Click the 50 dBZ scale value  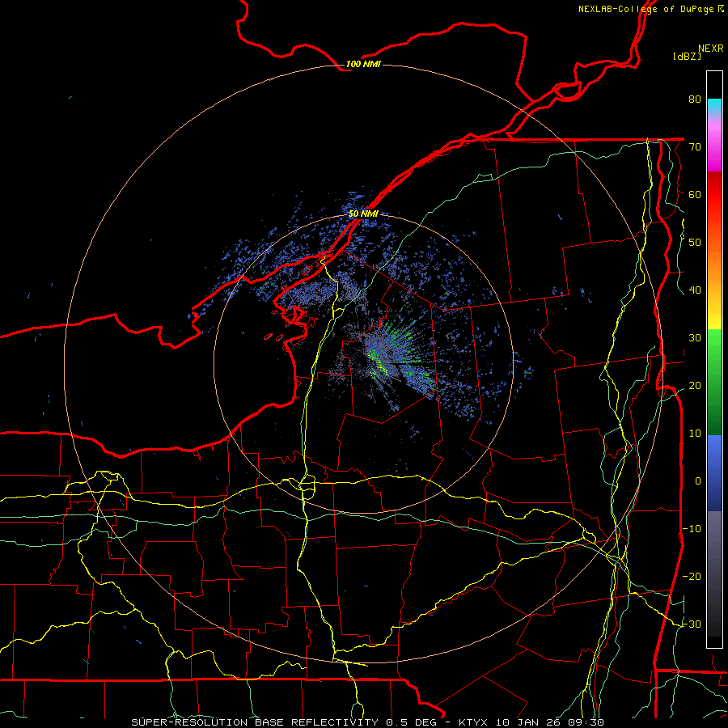click(x=695, y=243)
